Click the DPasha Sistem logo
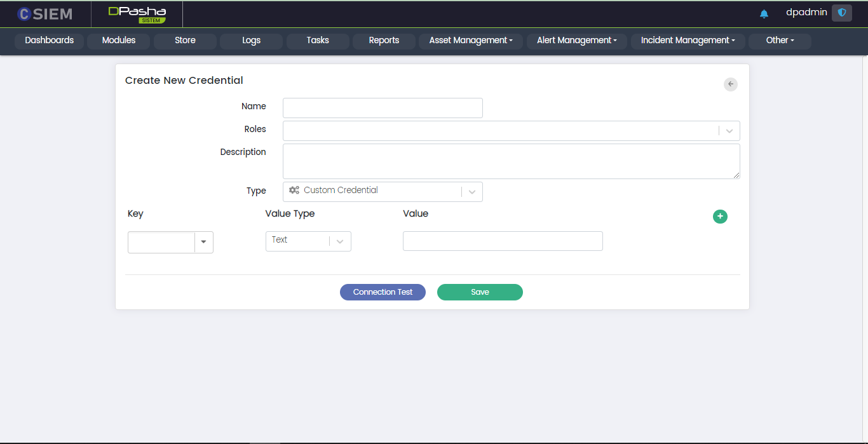The image size is (868, 444). click(137, 14)
